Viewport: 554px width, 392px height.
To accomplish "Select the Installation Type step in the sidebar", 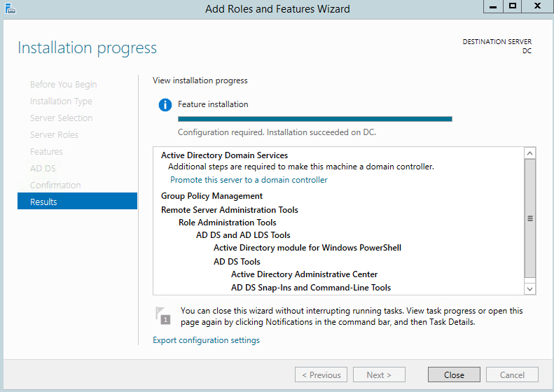I will click(x=61, y=101).
